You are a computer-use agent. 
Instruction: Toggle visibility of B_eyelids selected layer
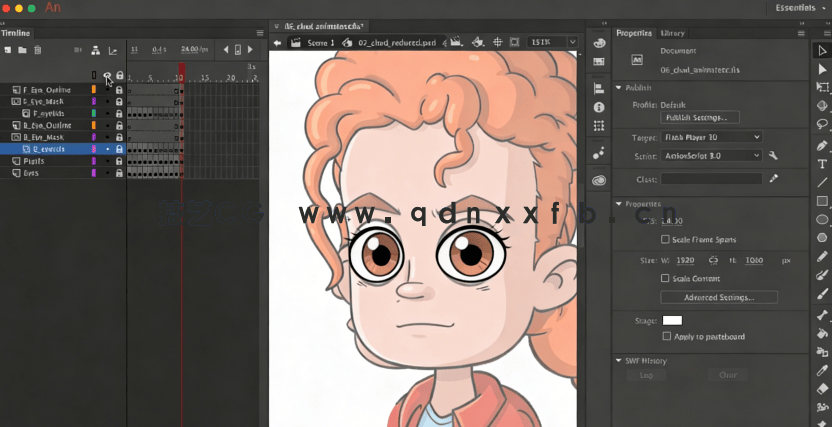tap(107, 149)
